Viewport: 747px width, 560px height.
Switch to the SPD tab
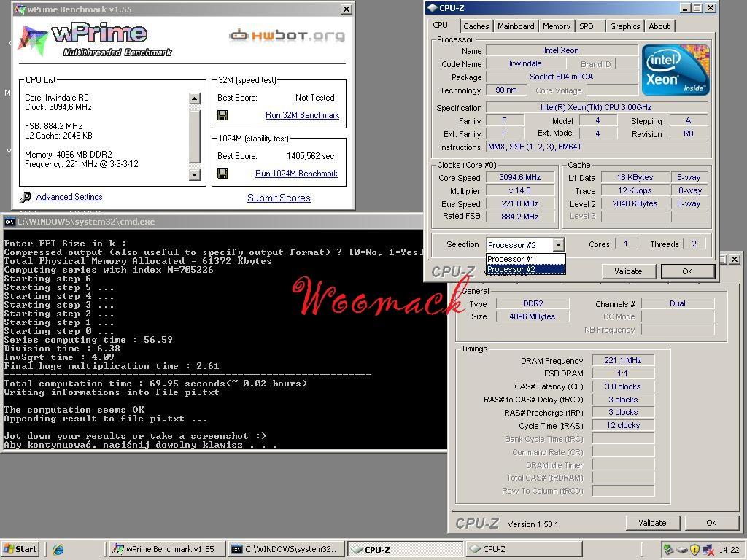click(587, 26)
